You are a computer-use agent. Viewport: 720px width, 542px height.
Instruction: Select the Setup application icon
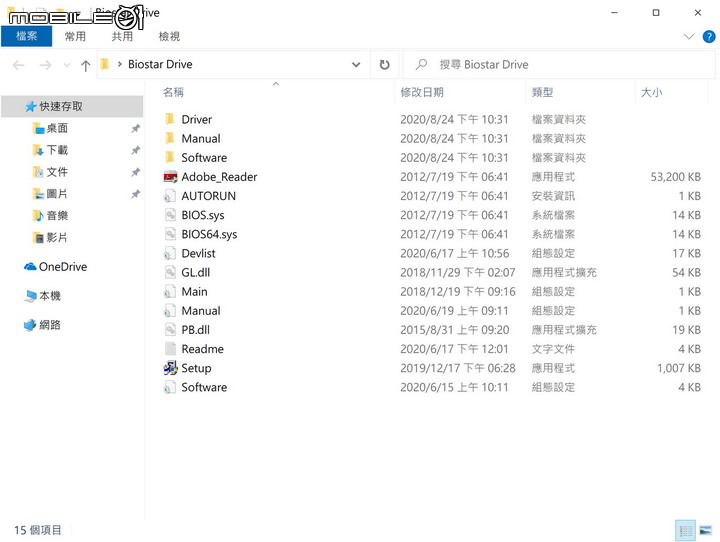tap(170, 368)
